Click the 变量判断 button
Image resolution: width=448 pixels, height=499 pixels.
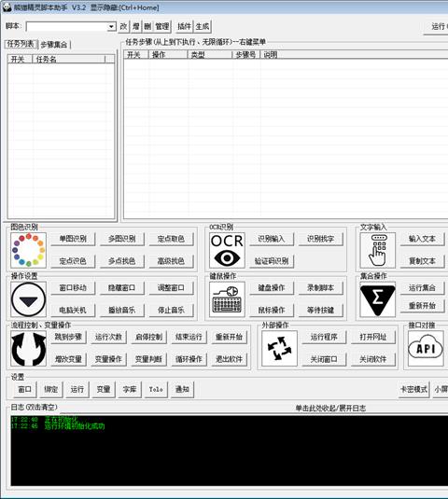148,359
